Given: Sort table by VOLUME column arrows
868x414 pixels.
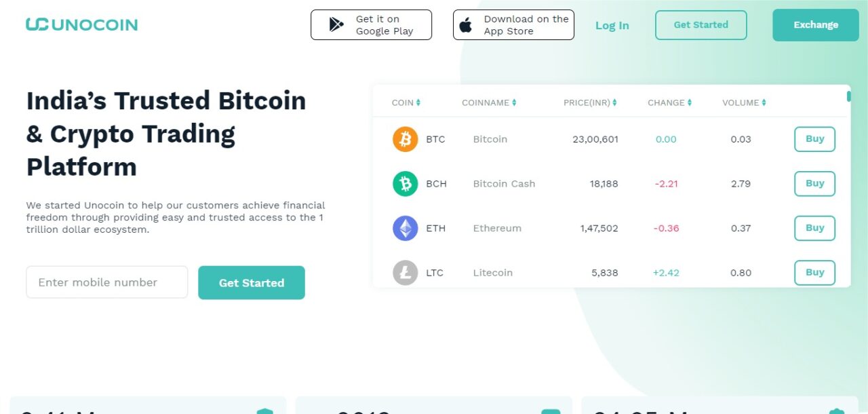Looking at the screenshot, I should (x=764, y=102).
